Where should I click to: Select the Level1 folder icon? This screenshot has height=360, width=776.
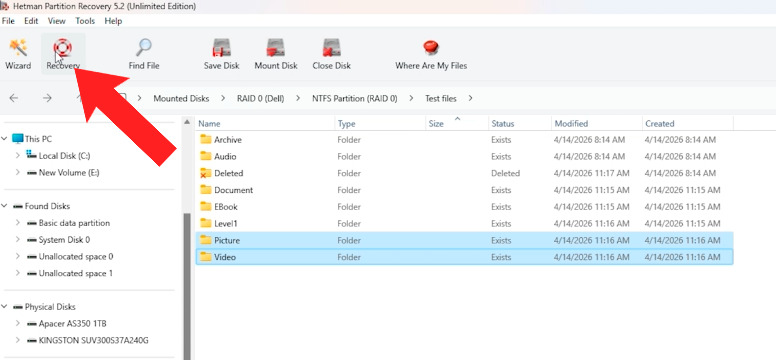[x=205, y=224]
